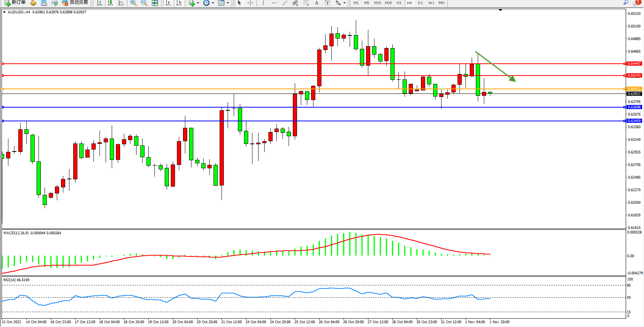Tile chart windows with grid icon

155,3
